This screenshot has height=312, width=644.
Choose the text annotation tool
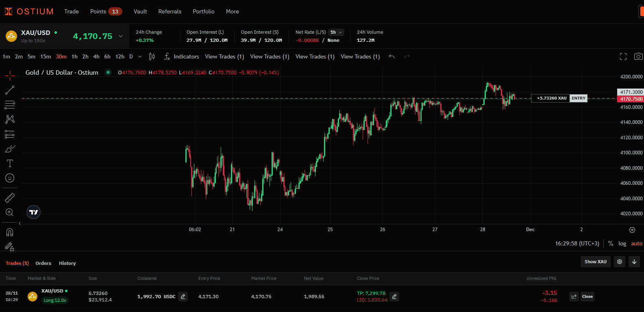(x=10, y=163)
